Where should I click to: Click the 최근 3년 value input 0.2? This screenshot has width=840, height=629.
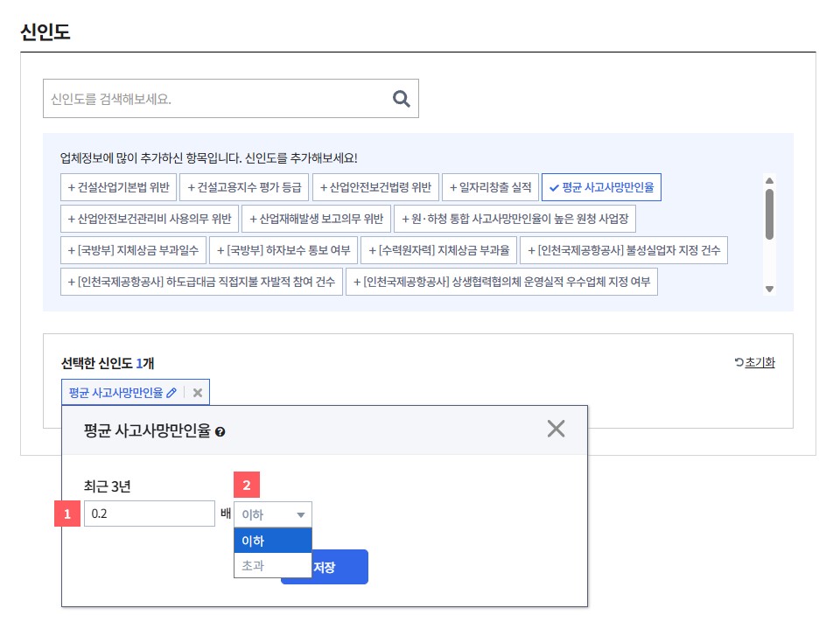pyautogui.click(x=150, y=514)
